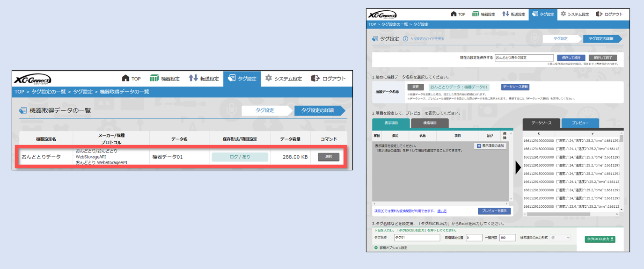Screen dimensions: 644x269
Task: Expand the 詳細オプション設定 section
Action: 375,247
